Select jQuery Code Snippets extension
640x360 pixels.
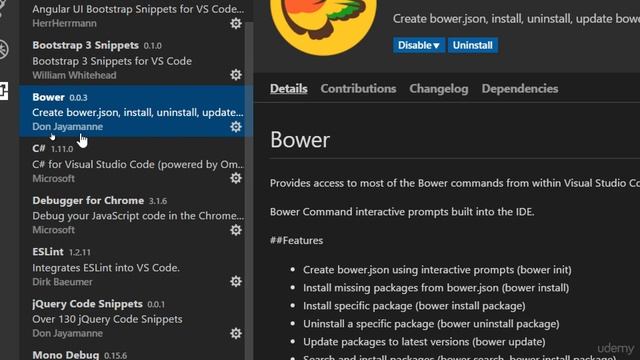tap(132, 318)
